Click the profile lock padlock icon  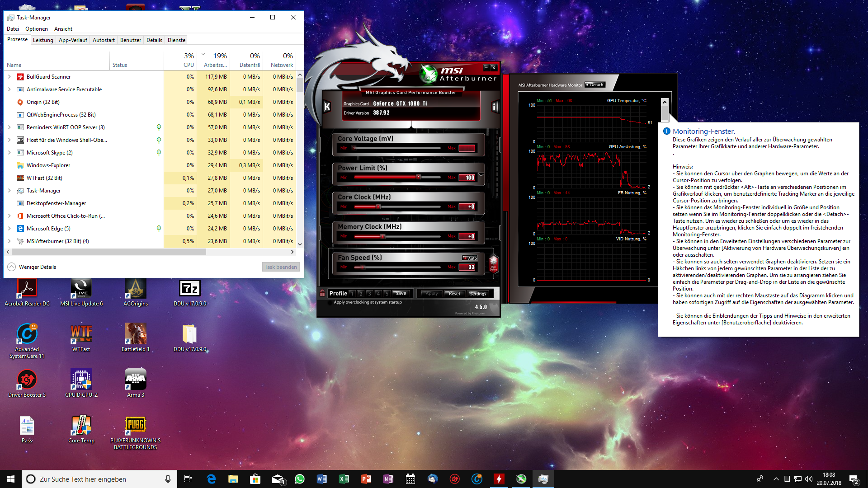[322, 293]
